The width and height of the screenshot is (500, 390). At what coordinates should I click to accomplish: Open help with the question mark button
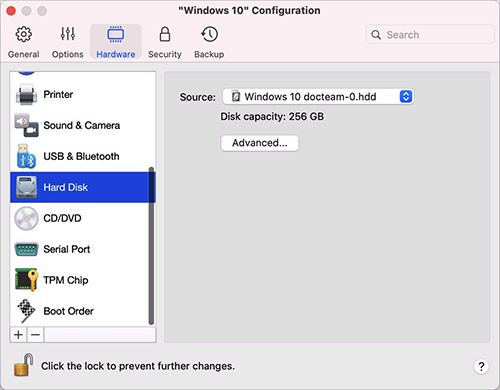pyautogui.click(x=481, y=367)
